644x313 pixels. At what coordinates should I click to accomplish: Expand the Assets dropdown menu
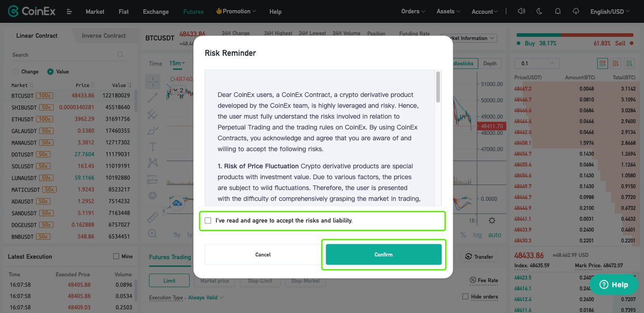[448, 11]
